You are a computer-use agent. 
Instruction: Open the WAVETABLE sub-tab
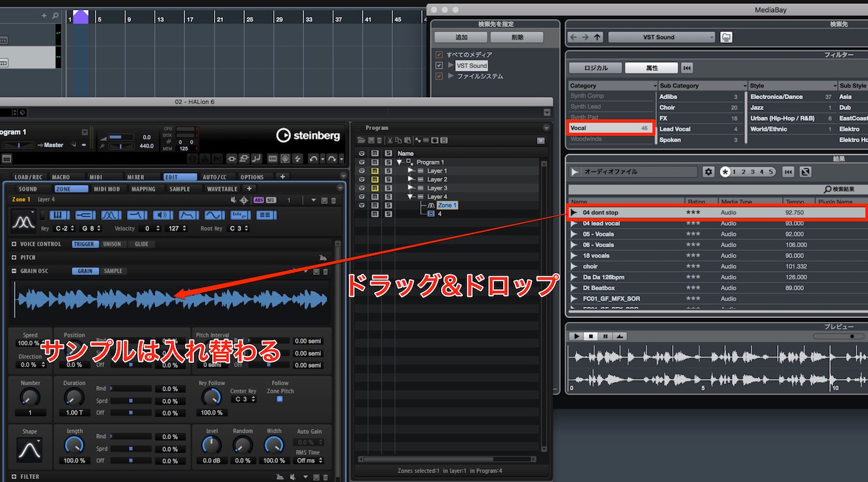coord(222,189)
